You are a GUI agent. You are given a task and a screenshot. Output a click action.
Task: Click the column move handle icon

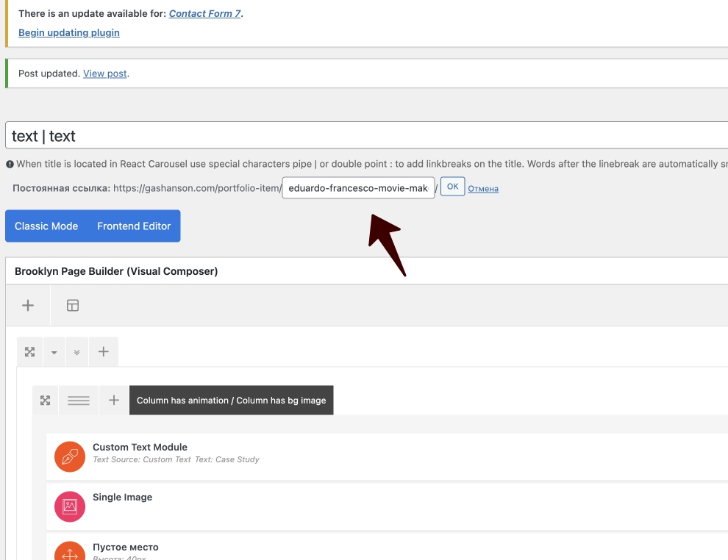click(46, 401)
